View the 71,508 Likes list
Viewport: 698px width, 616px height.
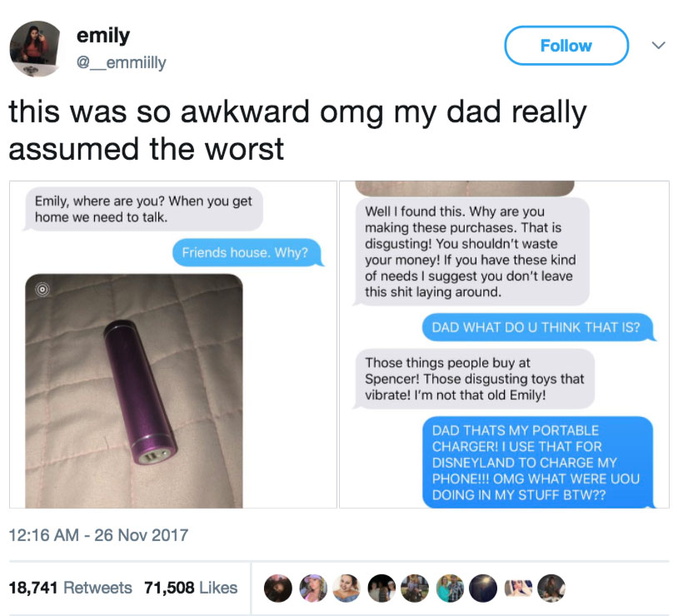tap(191, 588)
